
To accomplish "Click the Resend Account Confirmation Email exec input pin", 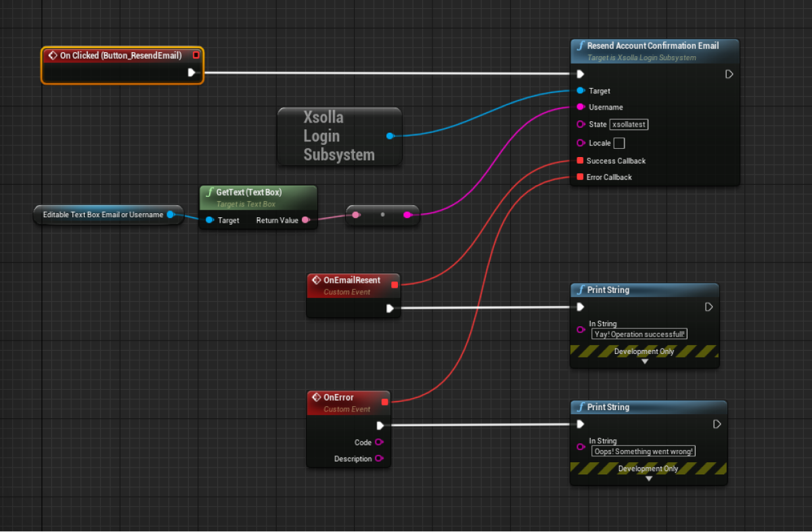I will click(580, 74).
